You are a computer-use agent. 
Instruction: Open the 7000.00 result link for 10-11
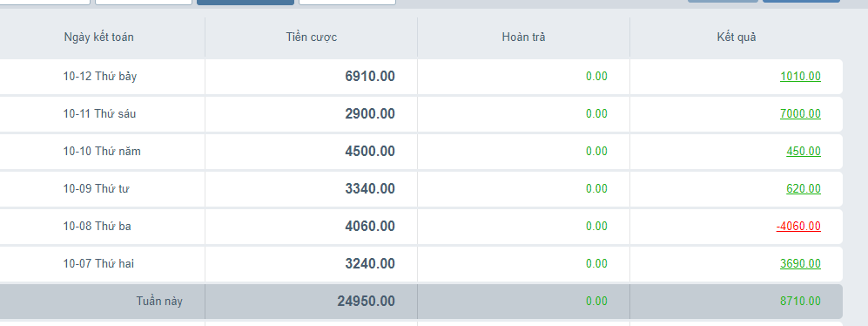(x=800, y=113)
